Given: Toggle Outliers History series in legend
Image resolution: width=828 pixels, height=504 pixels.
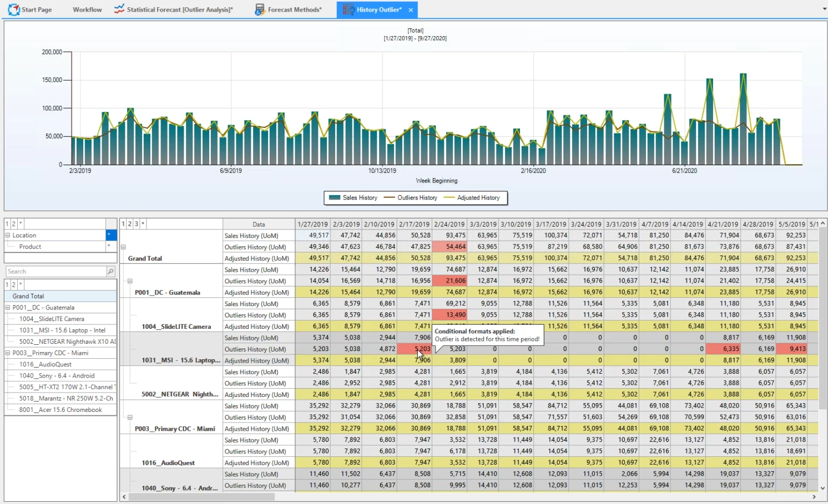Looking at the screenshot, I should 411,198.
